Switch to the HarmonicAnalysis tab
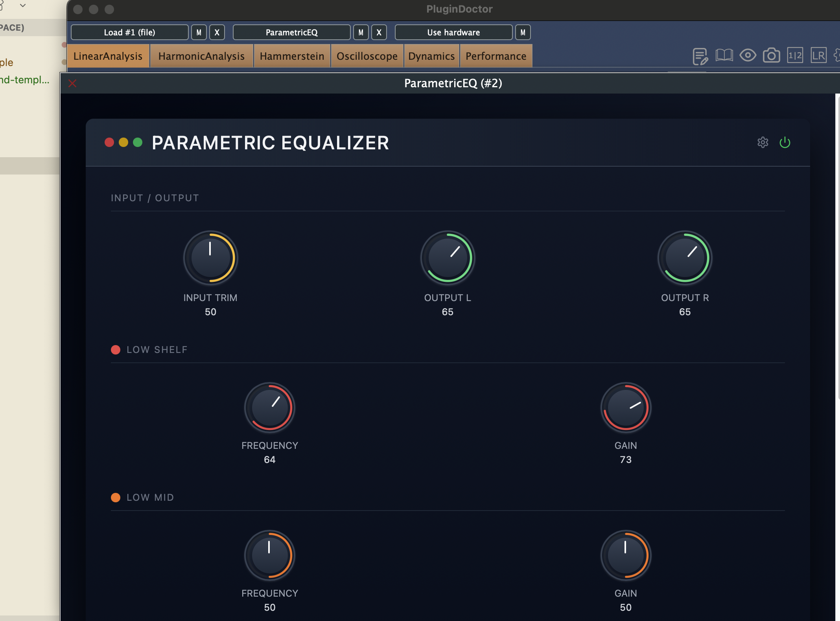The image size is (840, 621). (x=201, y=56)
